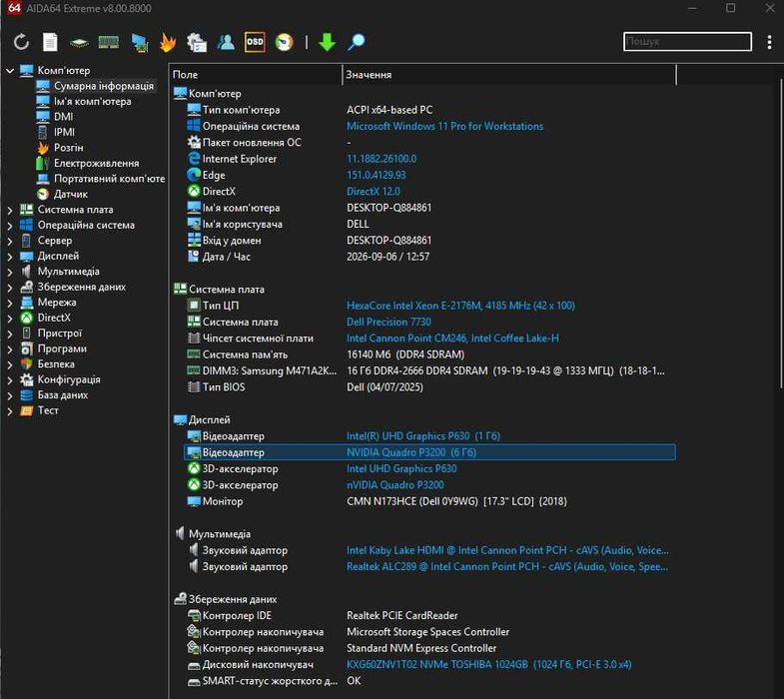Select the Програми tree item
This screenshot has height=699, width=784.
(x=62, y=349)
